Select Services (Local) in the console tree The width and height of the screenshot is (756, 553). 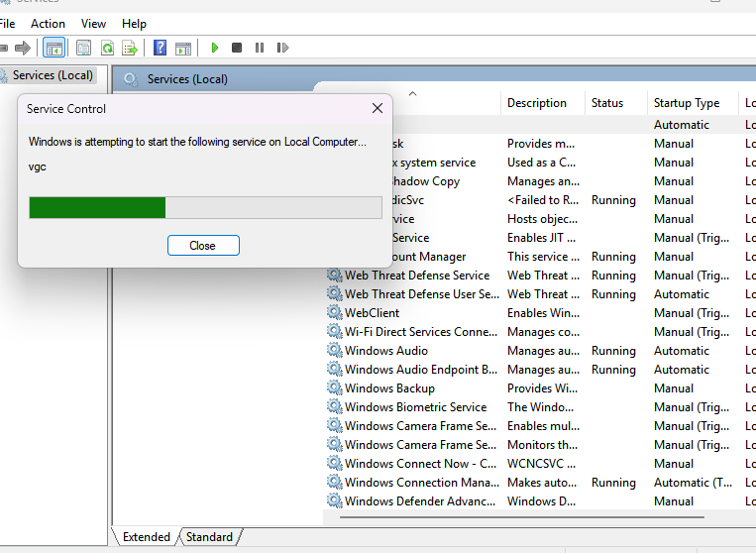pyautogui.click(x=53, y=75)
